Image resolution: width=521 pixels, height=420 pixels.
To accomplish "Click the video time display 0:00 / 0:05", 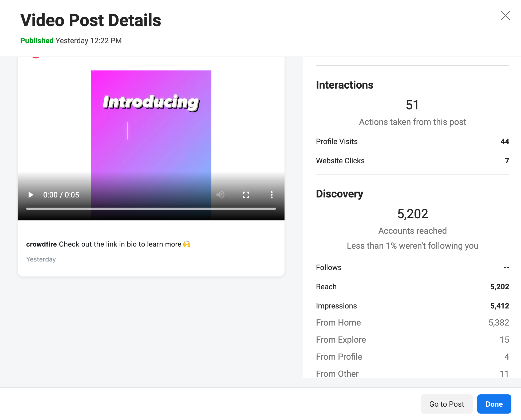I will pos(61,195).
